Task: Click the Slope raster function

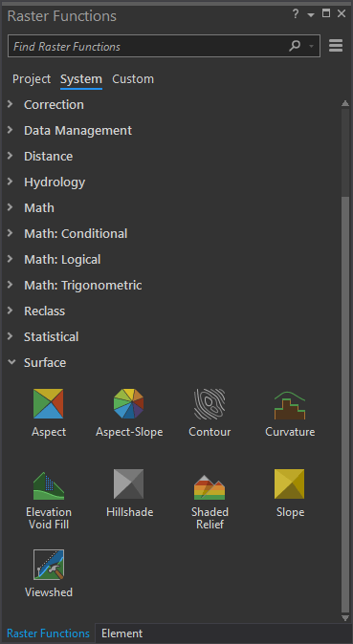Action: pyautogui.click(x=290, y=483)
